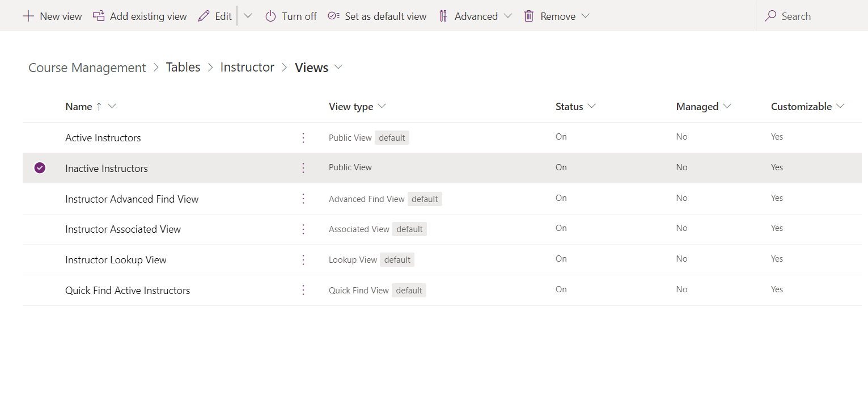Go to Tables in breadcrumb

point(183,68)
